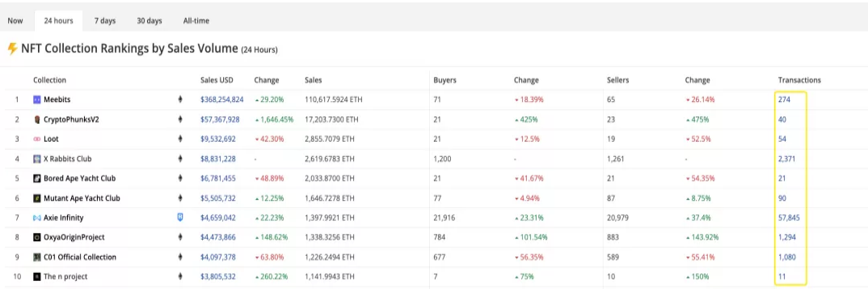
Task: Click the 57,845 transactions value
Action: click(x=789, y=218)
